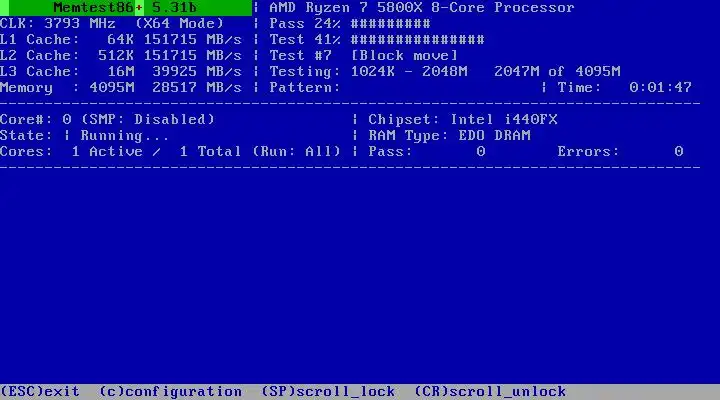This screenshot has height=400, width=720.
Task: Select the L1 Cache 64K row
Action: click(x=121, y=39)
